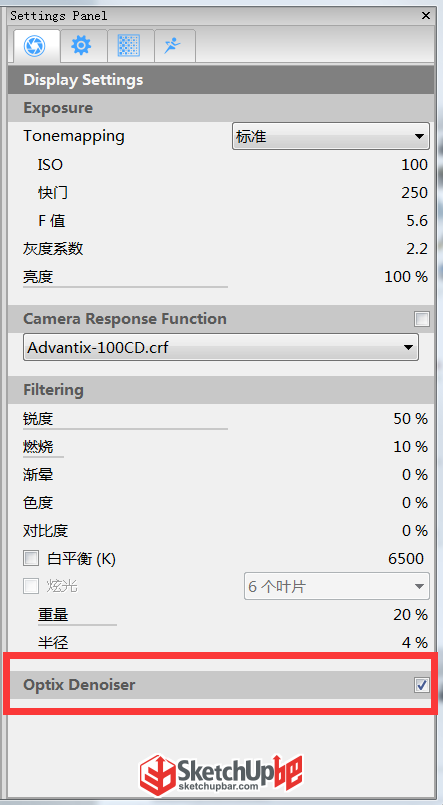Click the white balance value 6500
443x805 pixels.
[406, 559]
